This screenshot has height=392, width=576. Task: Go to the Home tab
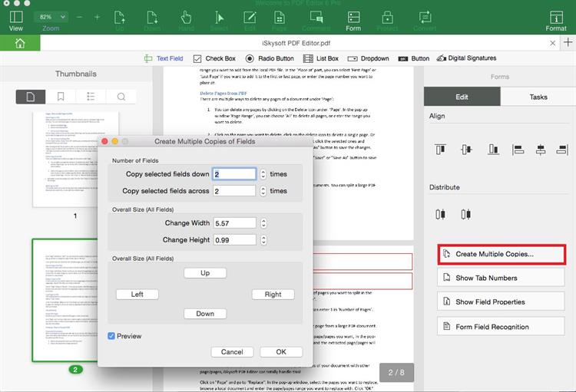coord(20,43)
